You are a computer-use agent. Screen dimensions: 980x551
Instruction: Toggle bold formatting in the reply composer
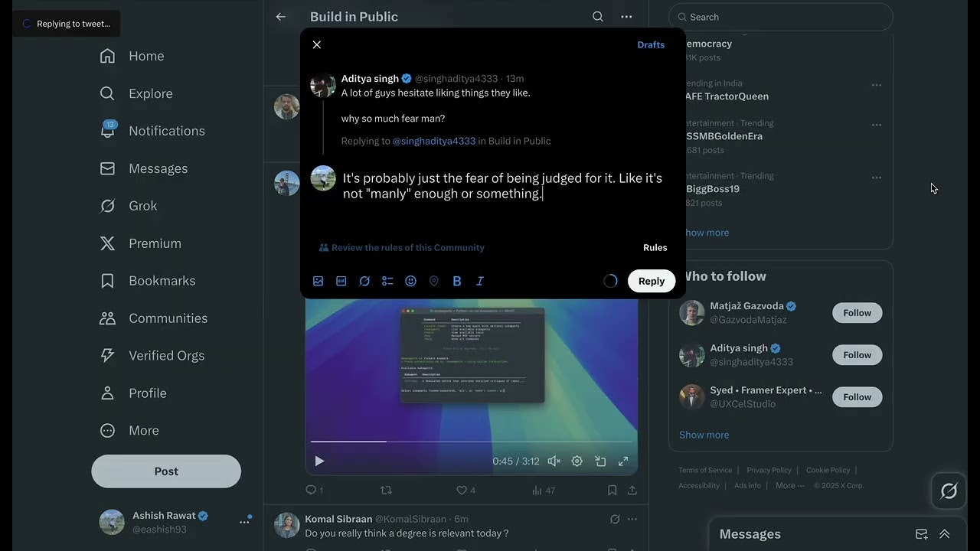tap(457, 281)
